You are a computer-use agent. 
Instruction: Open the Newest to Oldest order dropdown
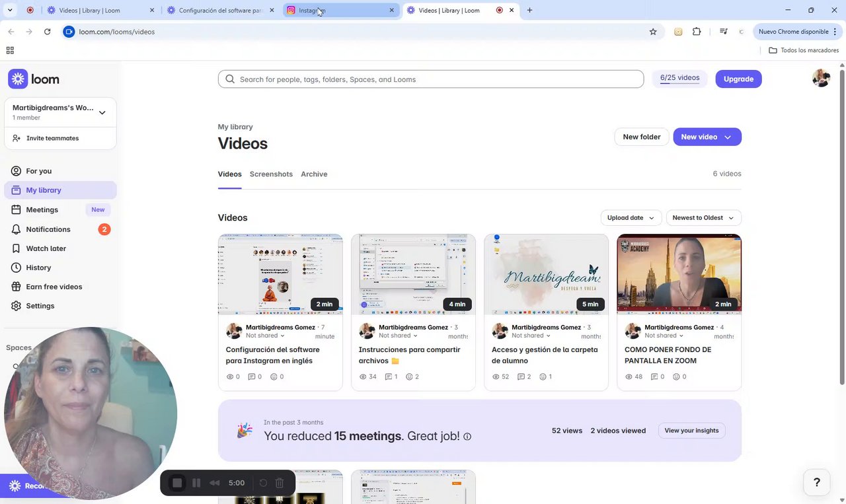coord(703,218)
